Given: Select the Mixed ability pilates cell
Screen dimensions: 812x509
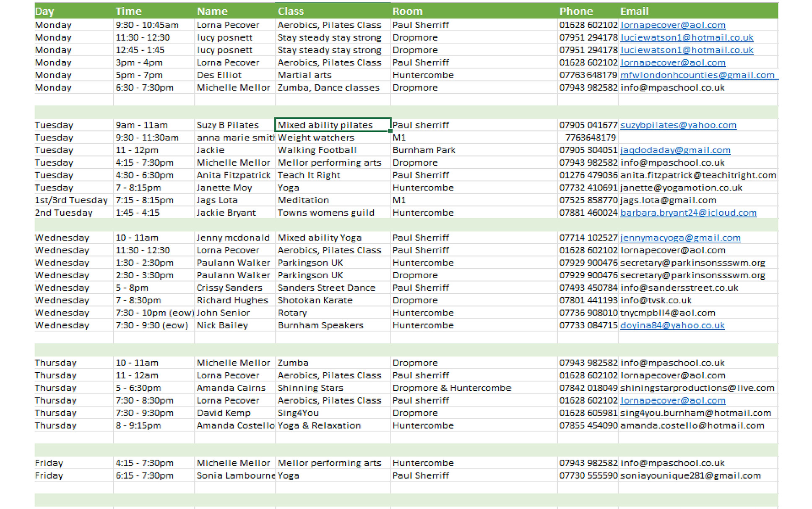Looking at the screenshot, I should point(333,125).
